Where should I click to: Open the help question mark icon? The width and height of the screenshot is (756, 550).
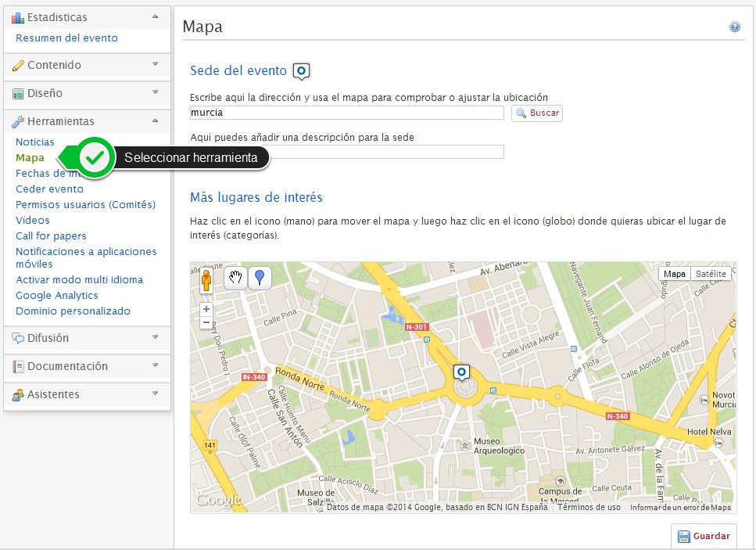tap(735, 27)
